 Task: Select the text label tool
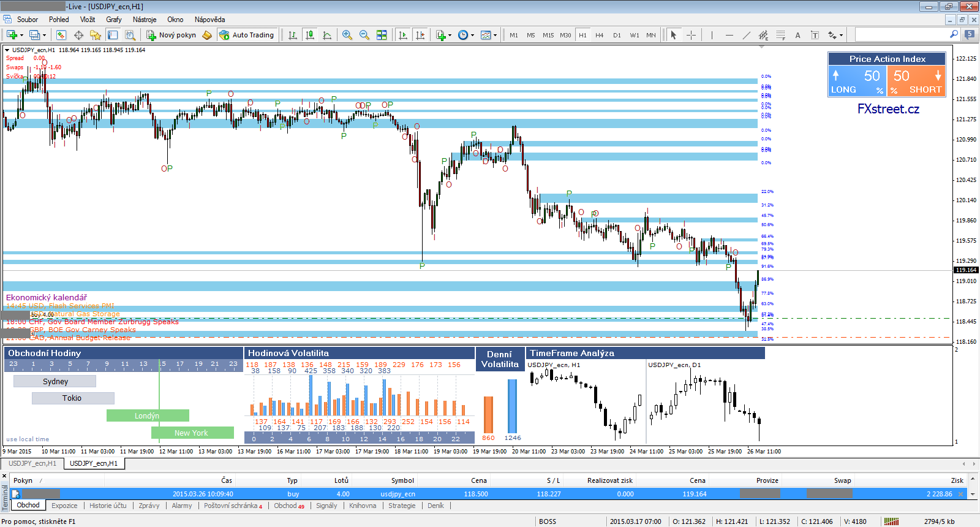[797, 35]
